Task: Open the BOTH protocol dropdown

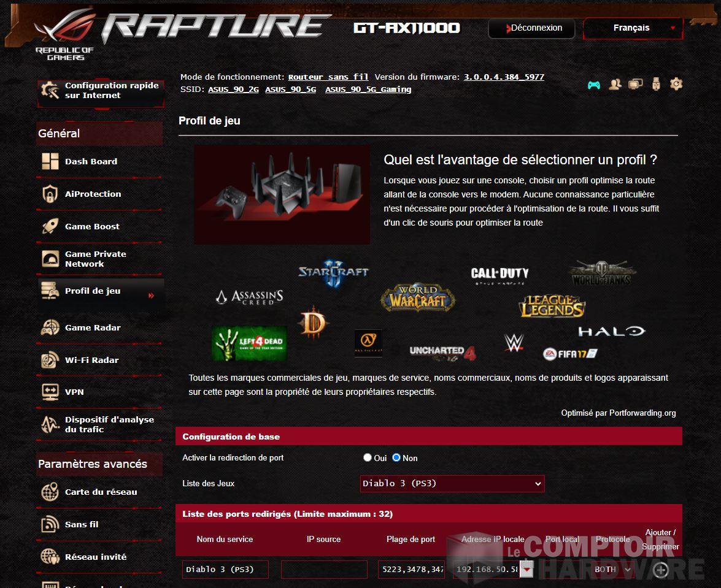Action: coord(611,570)
